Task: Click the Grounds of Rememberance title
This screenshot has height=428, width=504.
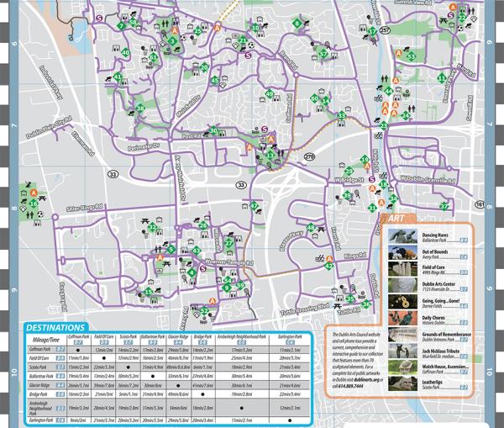Action: coord(447,335)
